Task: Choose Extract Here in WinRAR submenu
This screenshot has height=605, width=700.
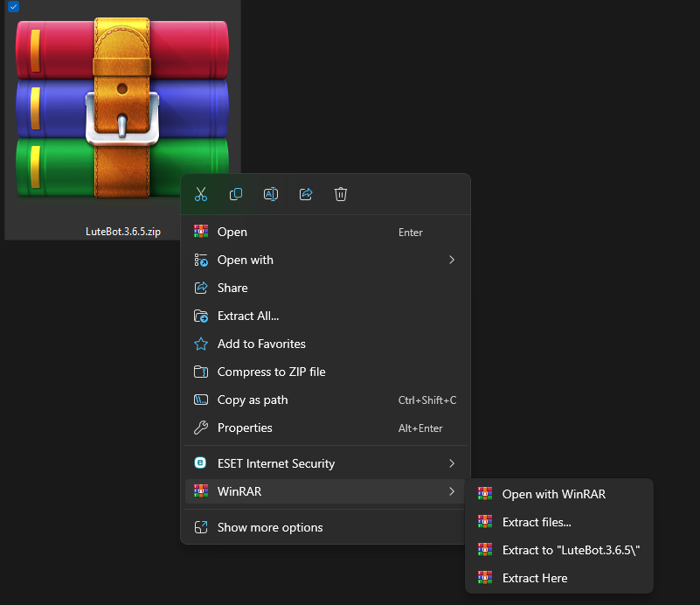Action: coord(559,578)
